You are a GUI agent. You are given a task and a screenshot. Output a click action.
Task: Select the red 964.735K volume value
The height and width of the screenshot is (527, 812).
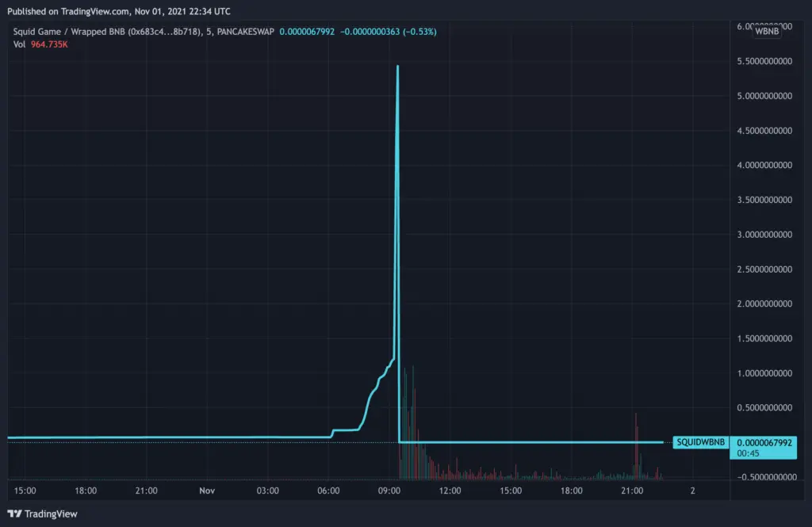click(50, 44)
